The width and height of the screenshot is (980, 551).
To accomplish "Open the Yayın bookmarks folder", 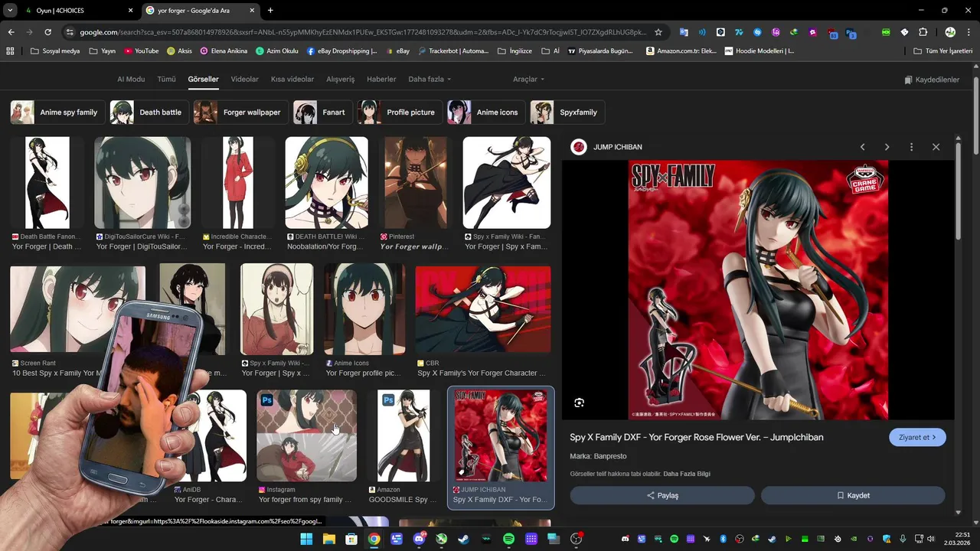I will [x=103, y=51].
